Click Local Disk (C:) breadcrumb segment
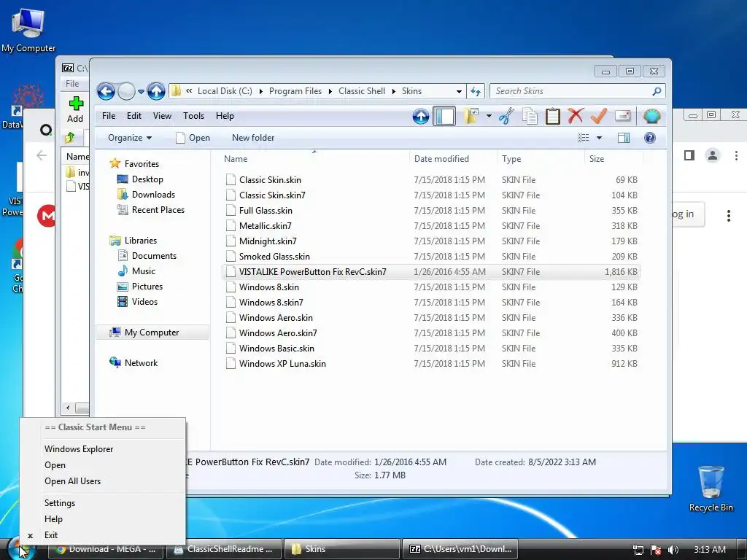Image resolution: width=747 pixels, height=560 pixels. click(225, 91)
